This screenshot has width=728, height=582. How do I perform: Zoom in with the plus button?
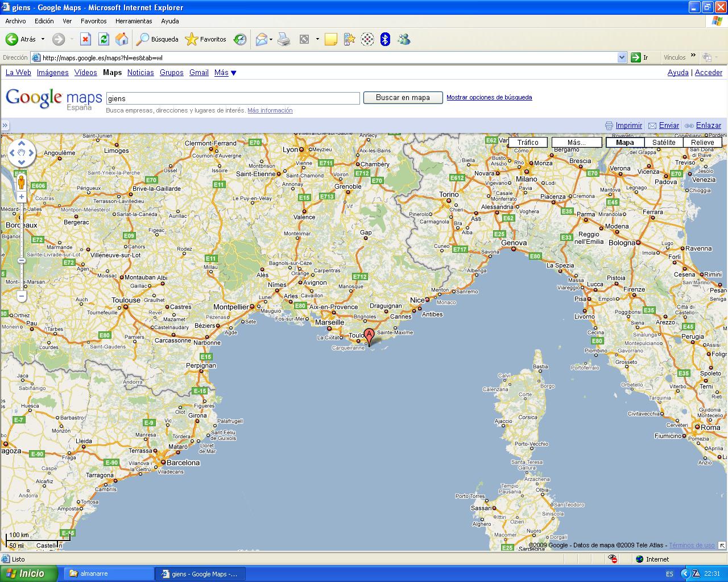tap(22, 197)
